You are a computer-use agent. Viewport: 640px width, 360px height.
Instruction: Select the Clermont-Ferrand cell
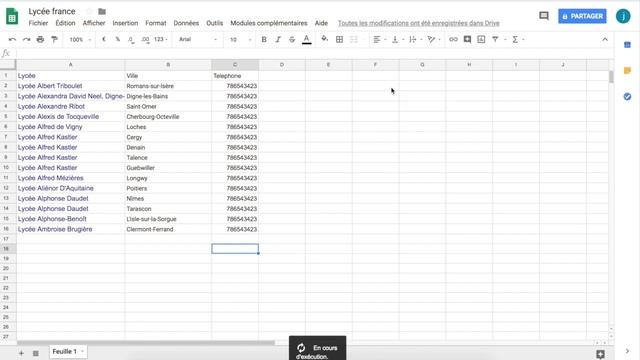(168, 229)
